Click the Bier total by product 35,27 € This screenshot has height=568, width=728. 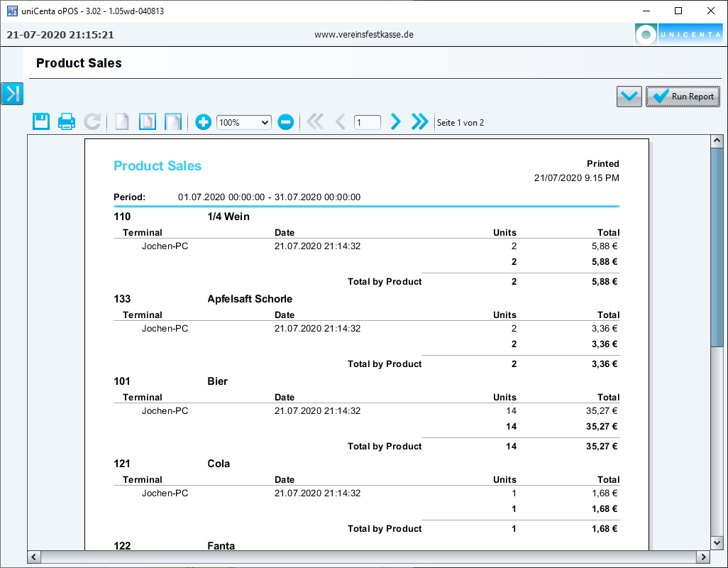pos(602,447)
